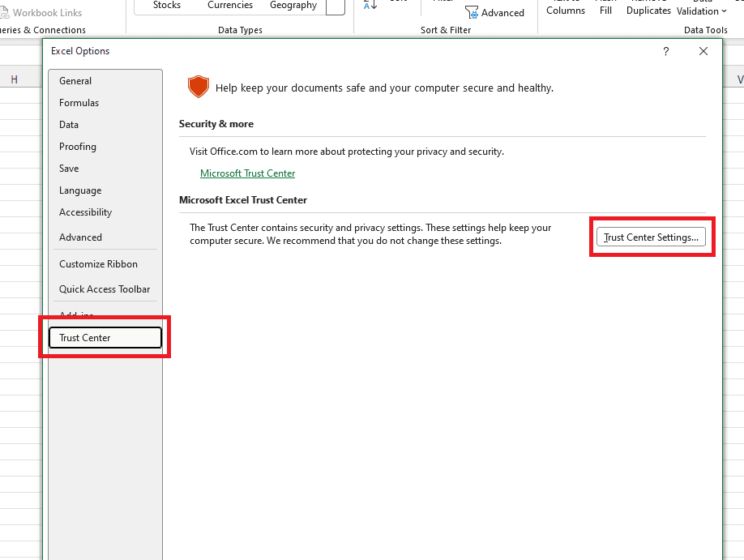This screenshot has height=560, width=744.
Task: Go to the Data options category
Action: point(105,125)
